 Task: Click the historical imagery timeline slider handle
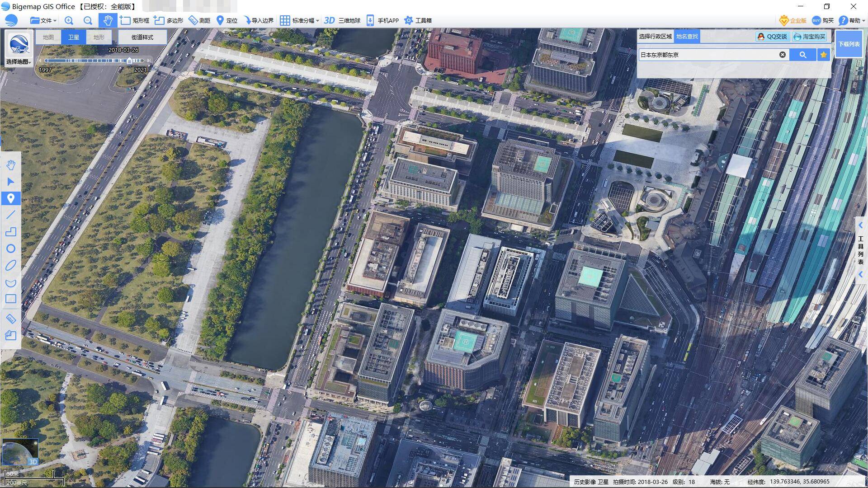[x=130, y=61]
